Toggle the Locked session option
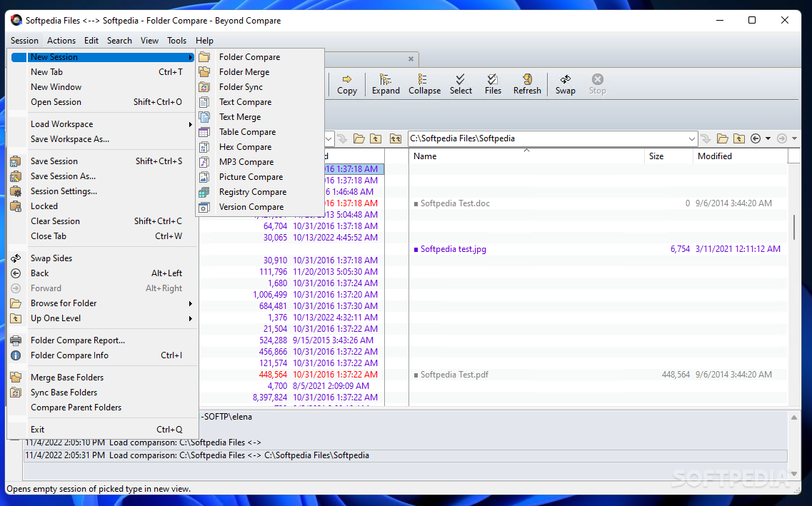This screenshot has height=506, width=812. (103, 206)
